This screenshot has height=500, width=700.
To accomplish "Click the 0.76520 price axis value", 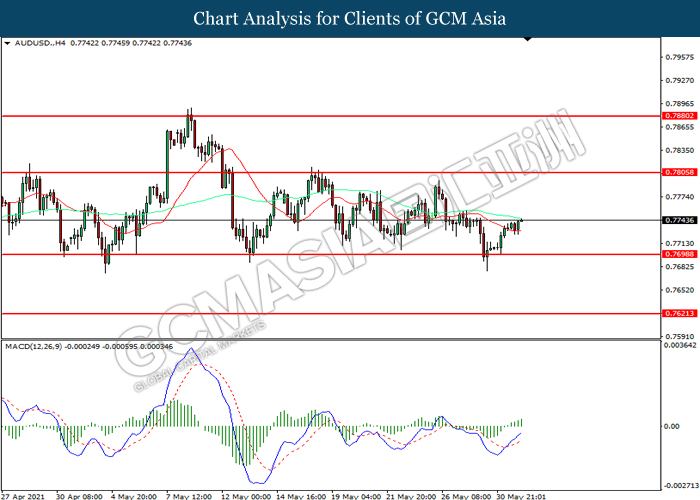I will point(680,290).
